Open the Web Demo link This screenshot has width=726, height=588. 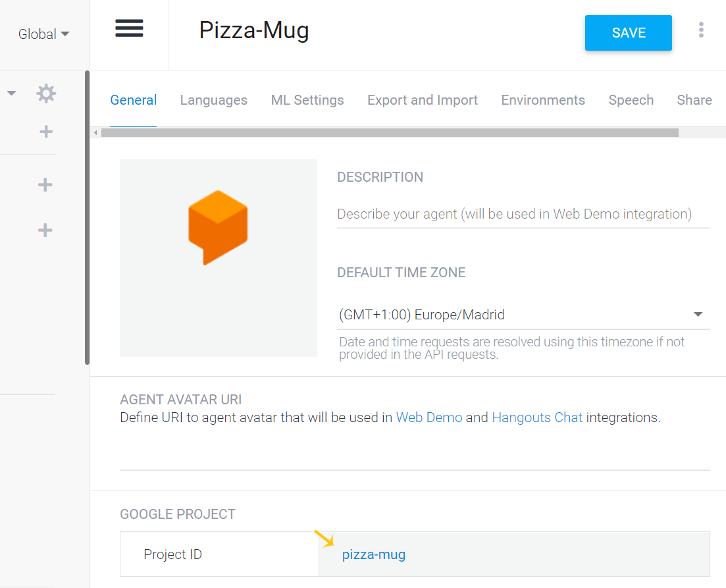click(429, 417)
